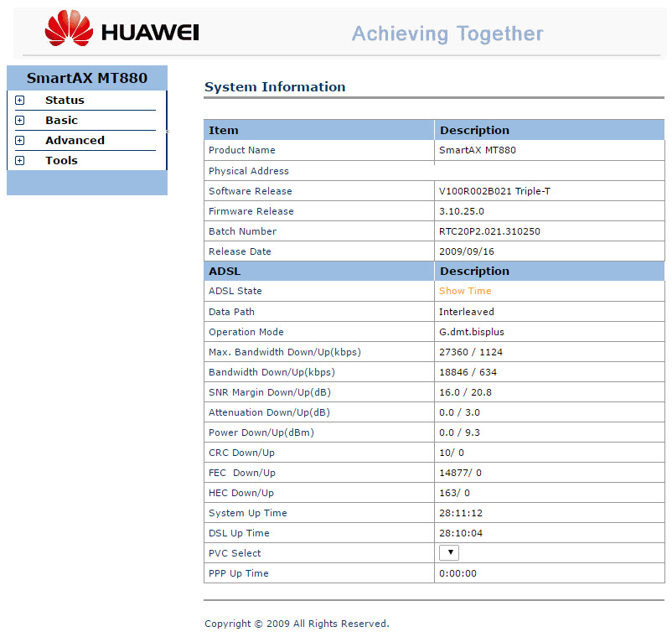Image resolution: width=672 pixels, height=637 pixels.
Task: Select firmware value 3.10.25.0
Action: (462, 211)
